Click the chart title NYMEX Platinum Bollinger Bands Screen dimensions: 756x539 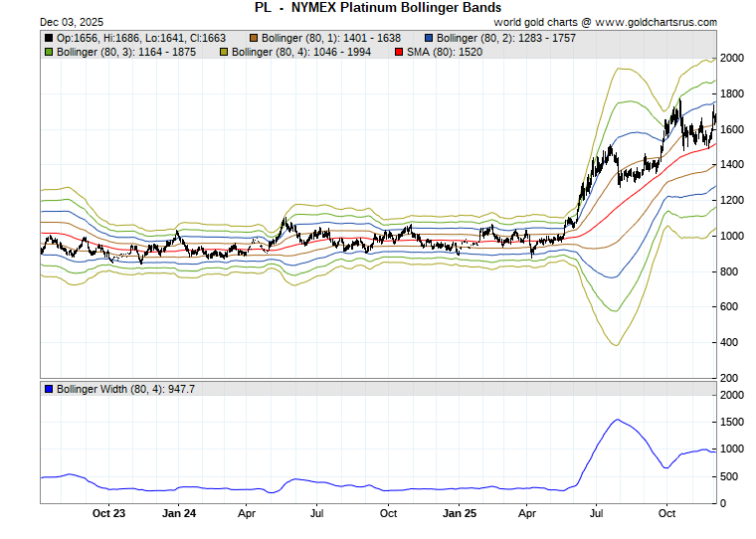[378, 7]
